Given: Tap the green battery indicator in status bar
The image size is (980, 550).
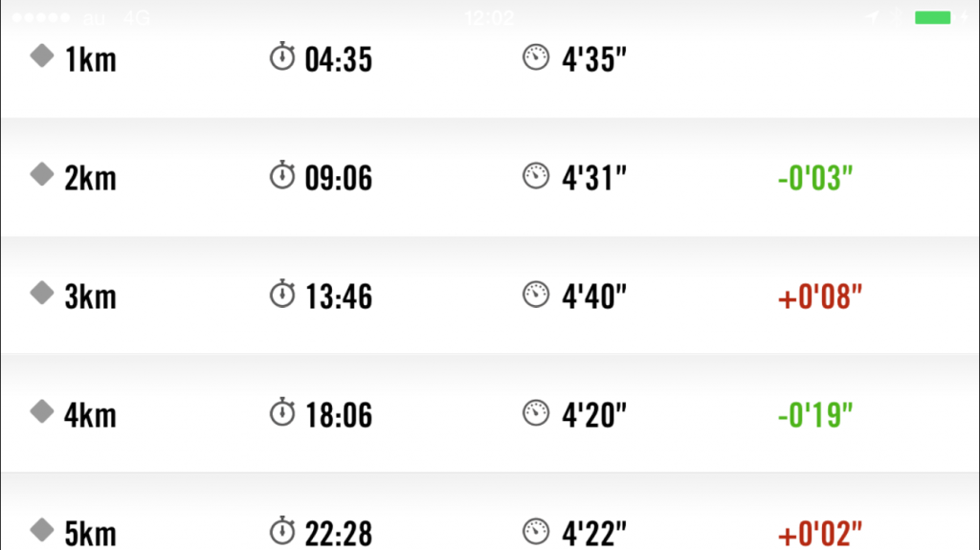Looking at the screenshot, I should (932, 17).
